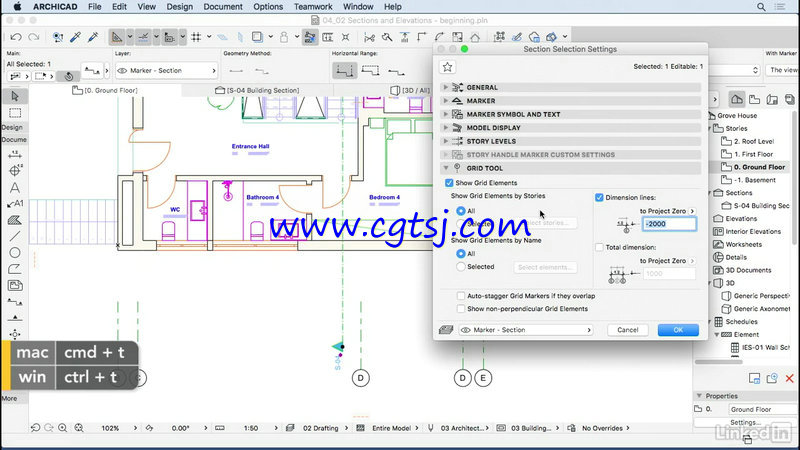This screenshot has height=450, width=800.
Task: Choose Selected under Grid Elements by Name
Action: coord(461,267)
